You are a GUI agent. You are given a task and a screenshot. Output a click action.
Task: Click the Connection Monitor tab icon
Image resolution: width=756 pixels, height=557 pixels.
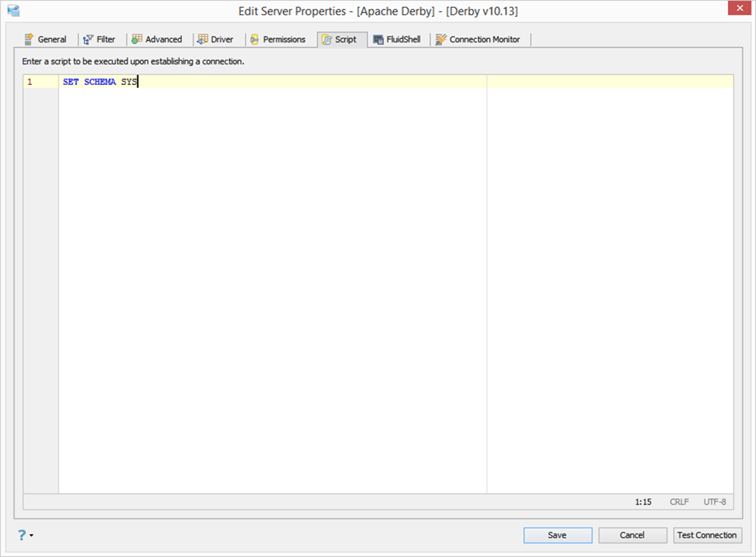441,39
